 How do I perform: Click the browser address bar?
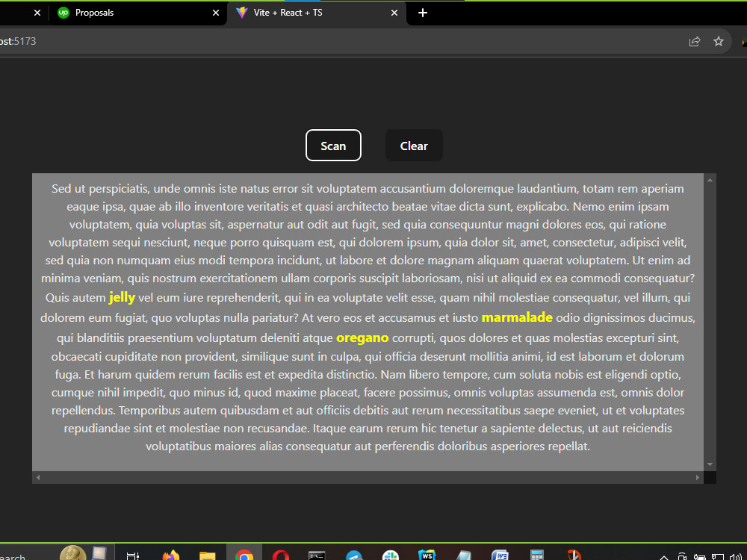point(299,41)
